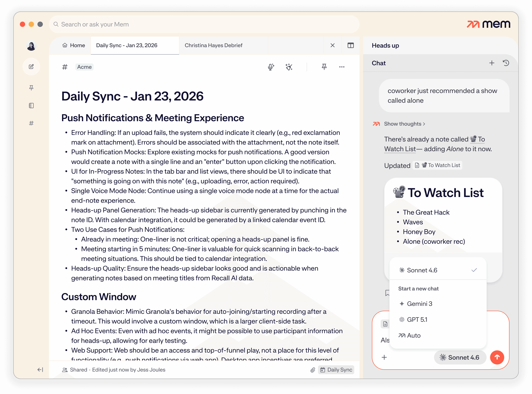Open the three-dot note options menu

point(342,67)
